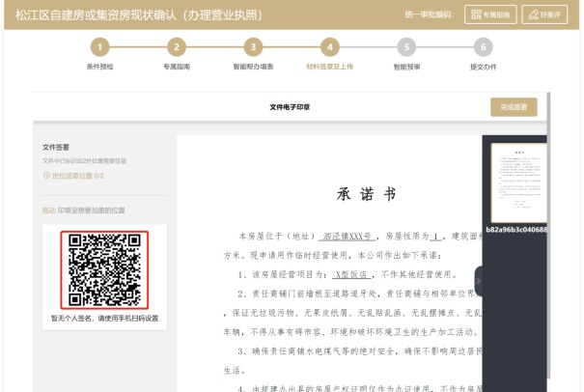Click the 定位签章位置 locate icon
Image resolution: width=584 pixels, height=392 pixels.
(46, 176)
